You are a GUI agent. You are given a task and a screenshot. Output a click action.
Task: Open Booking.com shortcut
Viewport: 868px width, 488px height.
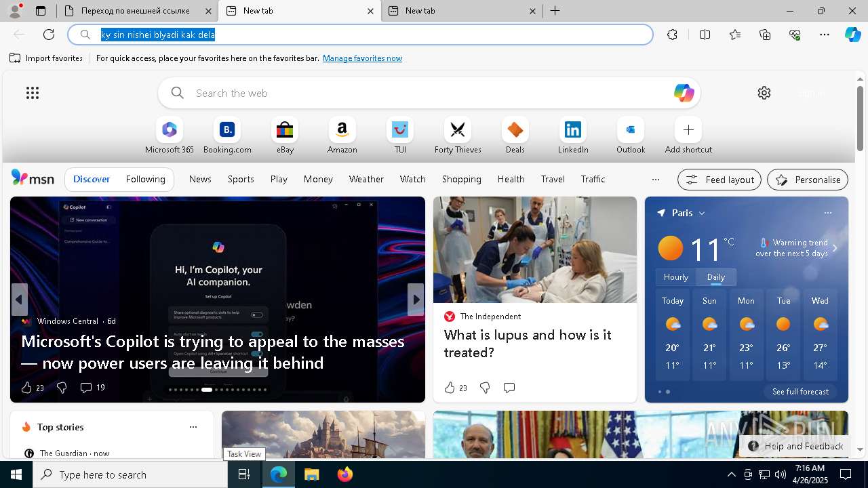pyautogui.click(x=227, y=136)
